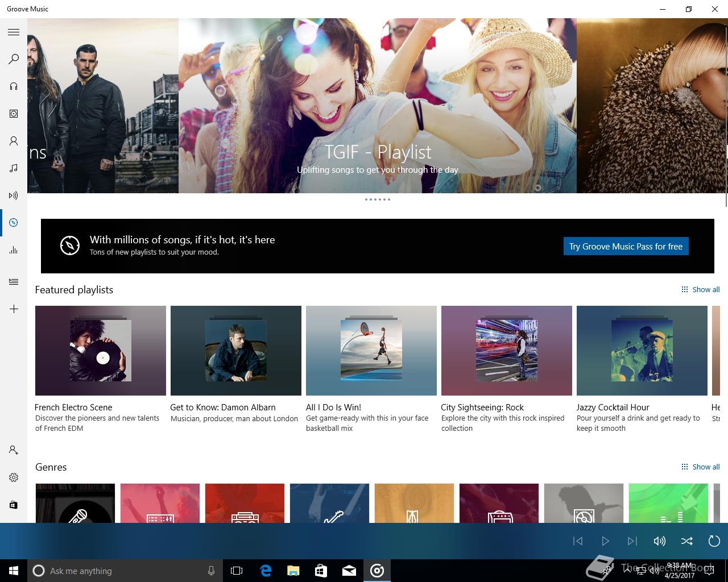Skip to next track
Viewport: 728px width, 582px height.
point(632,541)
